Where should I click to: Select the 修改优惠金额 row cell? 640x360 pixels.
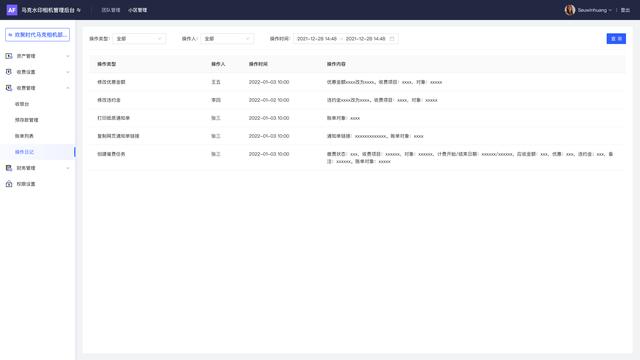[111, 82]
